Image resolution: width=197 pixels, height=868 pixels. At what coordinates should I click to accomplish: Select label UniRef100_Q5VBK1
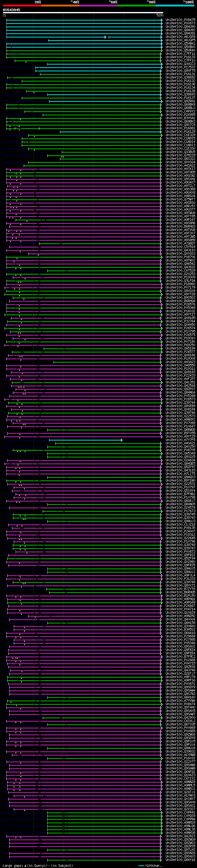pyautogui.click(x=180, y=43)
